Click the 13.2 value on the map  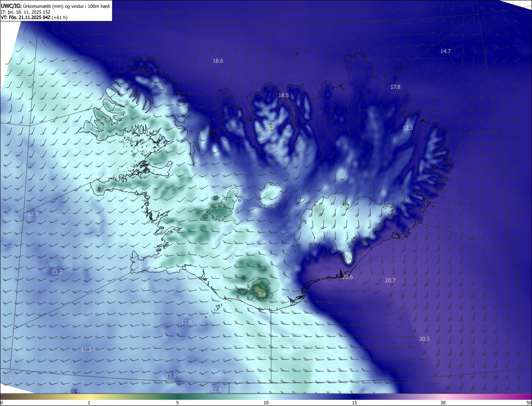(x=57, y=272)
